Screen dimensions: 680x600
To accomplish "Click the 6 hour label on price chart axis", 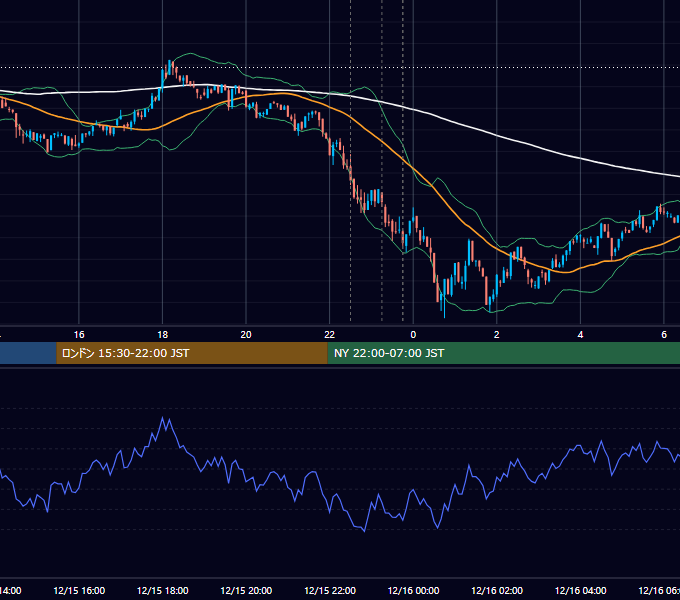I will 664,335.
